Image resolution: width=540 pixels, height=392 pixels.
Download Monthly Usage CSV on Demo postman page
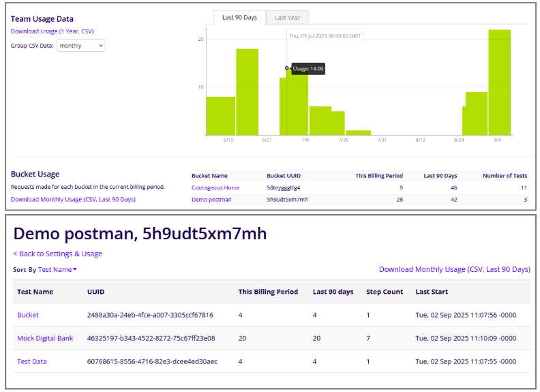[x=454, y=269]
